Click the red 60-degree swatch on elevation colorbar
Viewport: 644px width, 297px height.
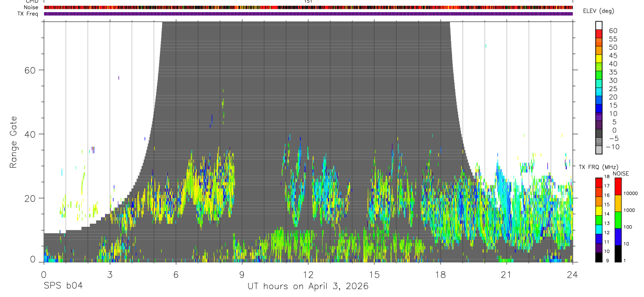pyautogui.click(x=599, y=34)
